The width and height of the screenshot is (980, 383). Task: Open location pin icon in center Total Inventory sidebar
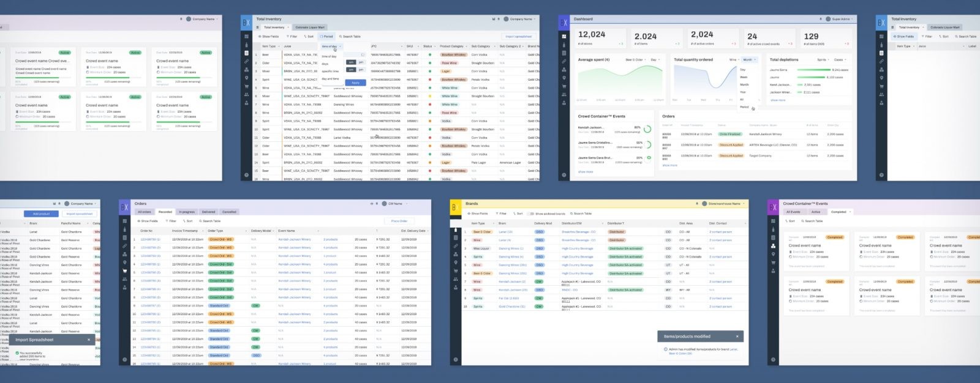pyautogui.click(x=246, y=78)
